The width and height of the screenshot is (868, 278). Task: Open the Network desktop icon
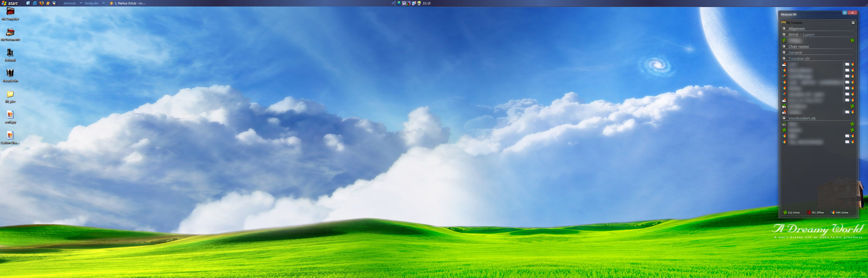(x=10, y=53)
